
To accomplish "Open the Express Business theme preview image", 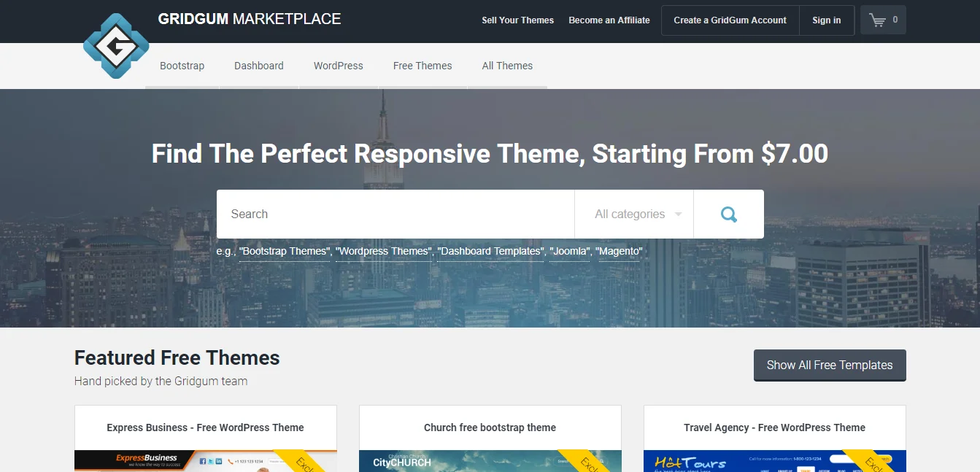I will click(206, 461).
